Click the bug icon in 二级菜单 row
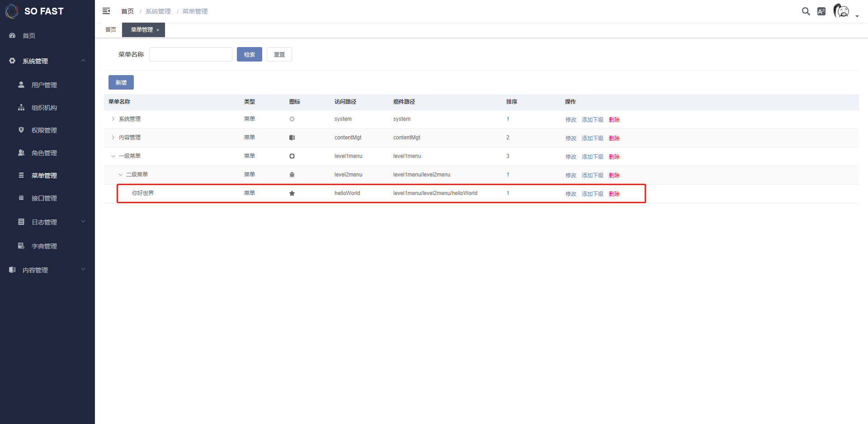This screenshot has width=868, height=424. (x=292, y=175)
